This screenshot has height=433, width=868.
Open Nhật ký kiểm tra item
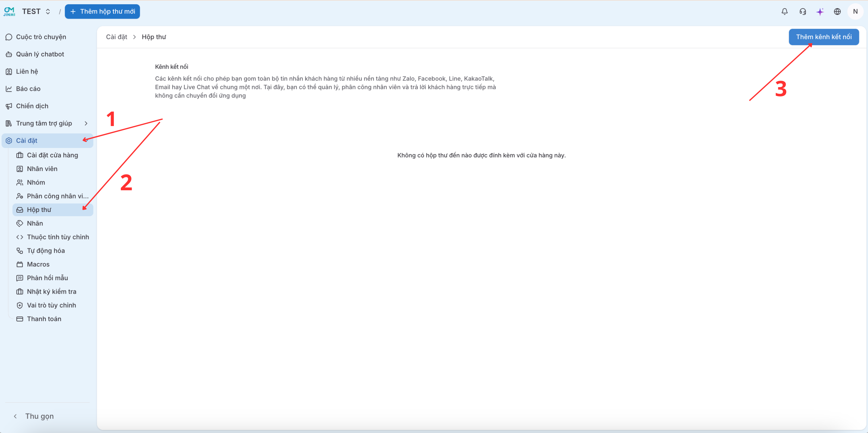(53, 292)
